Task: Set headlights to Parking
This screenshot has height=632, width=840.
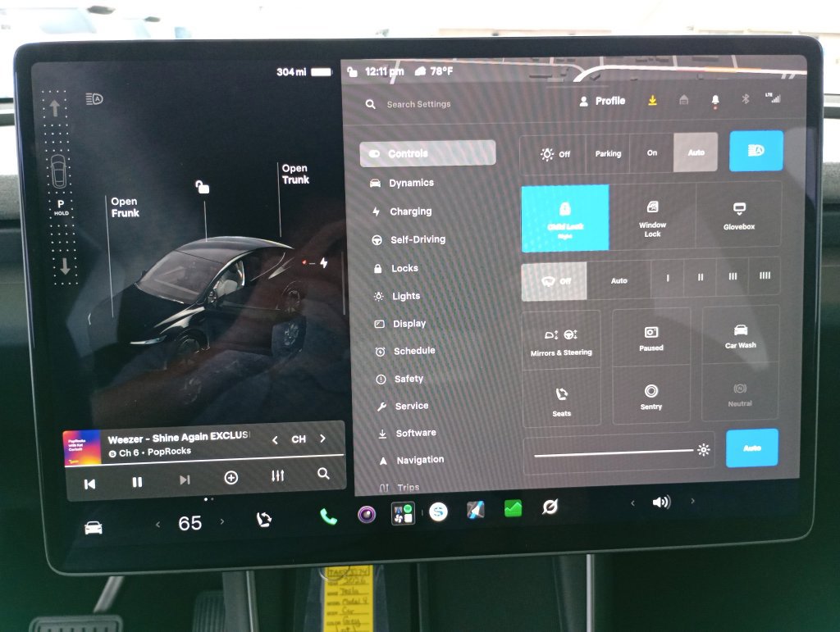Action: [x=608, y=153]
